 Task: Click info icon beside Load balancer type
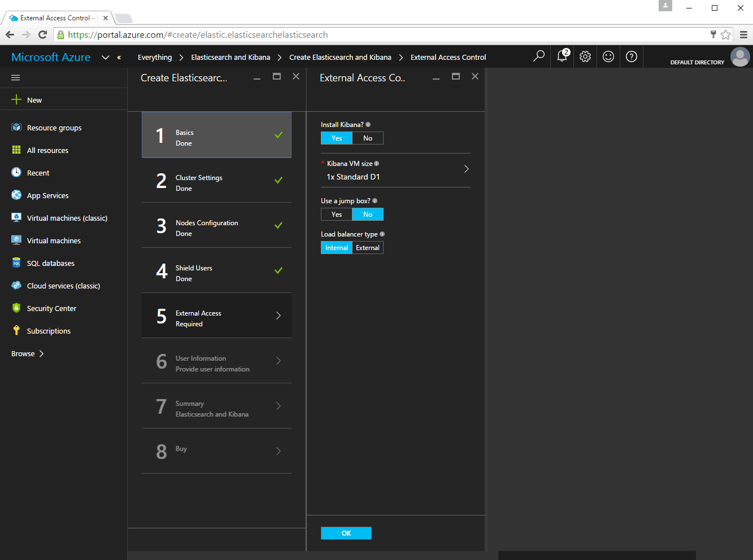tap(382, 234)
